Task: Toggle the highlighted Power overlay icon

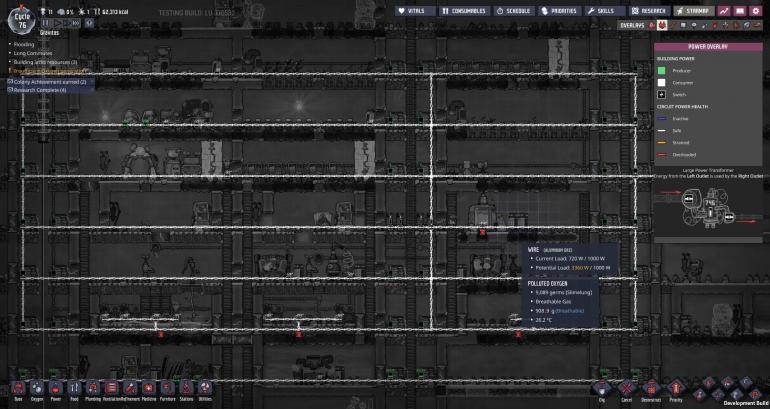Action: [x=662, y=25]
